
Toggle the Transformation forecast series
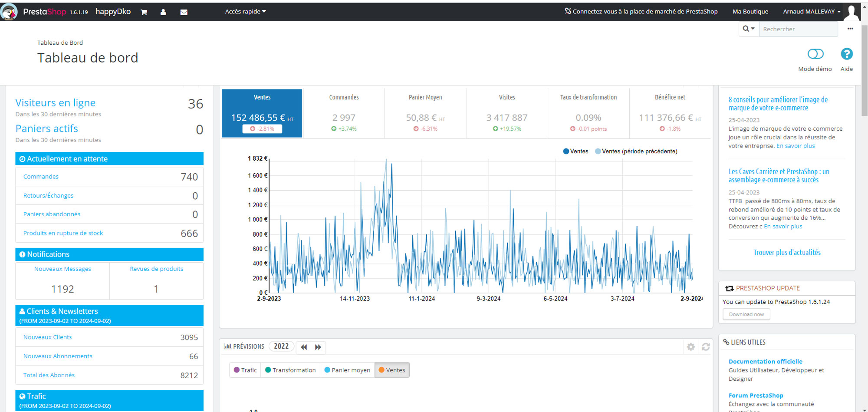click(290, 370)
